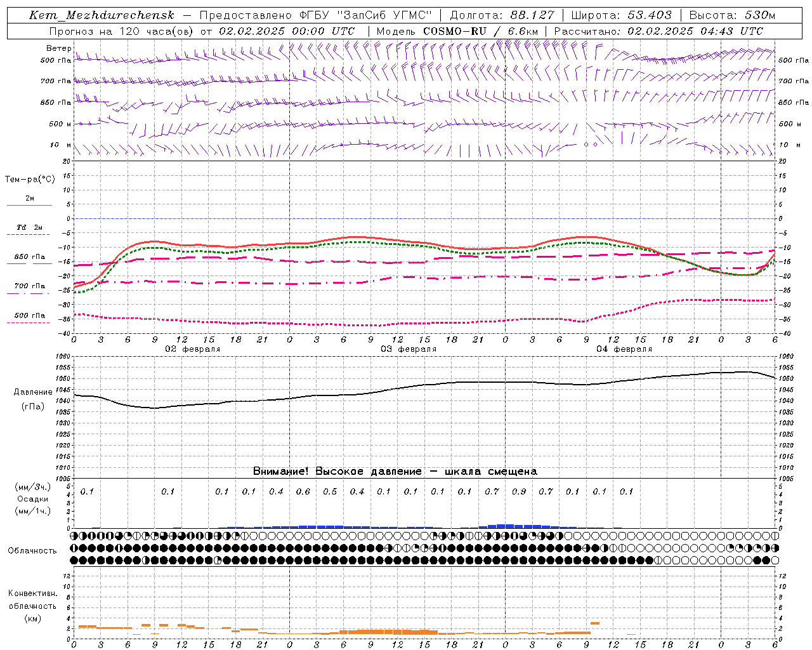The width and height of the screenshot is (812, 650).
Task: Click the Рассчитано: 02.02.2025 04:43 UTC text
Action: tap(658, 31)
